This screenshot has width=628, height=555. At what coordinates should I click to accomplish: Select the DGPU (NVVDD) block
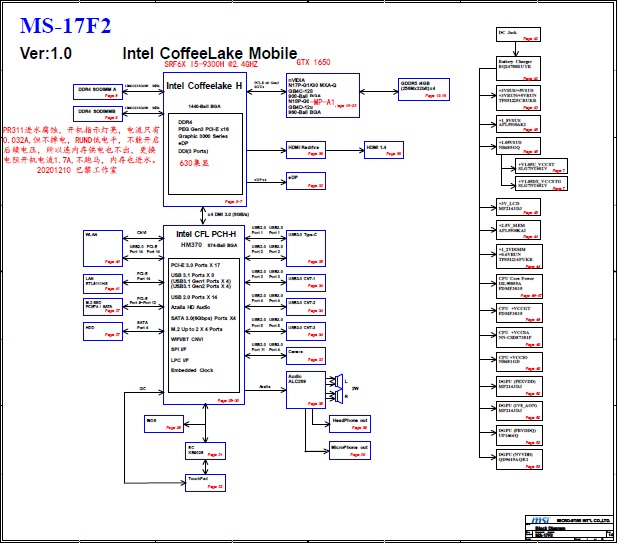[x=519, y=460]
